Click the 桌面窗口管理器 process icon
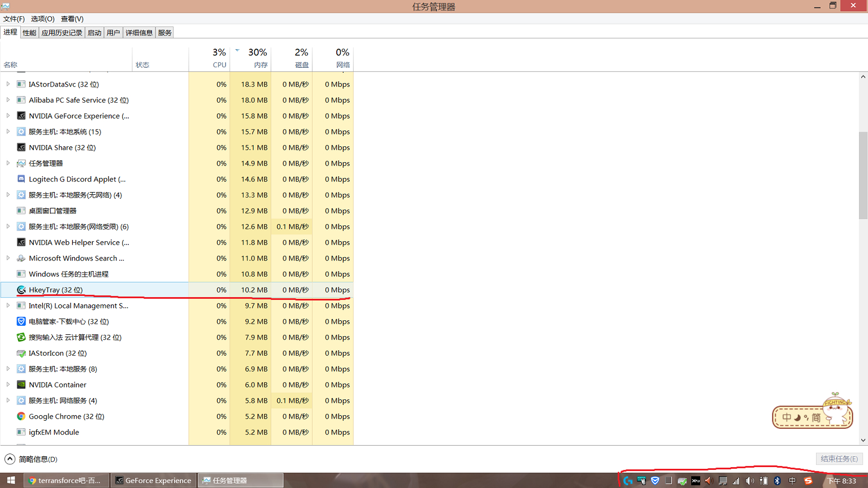This screenshot has width=868, height=488. point(21,211)
